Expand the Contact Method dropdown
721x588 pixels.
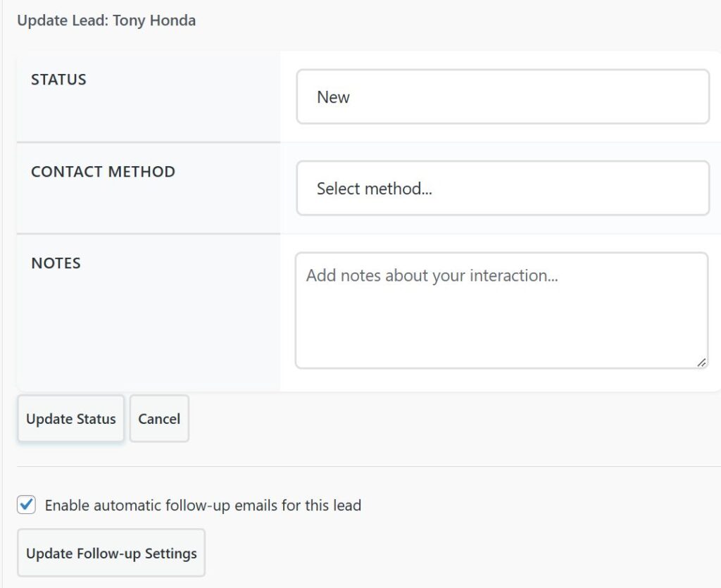click(x=502, y=188)
